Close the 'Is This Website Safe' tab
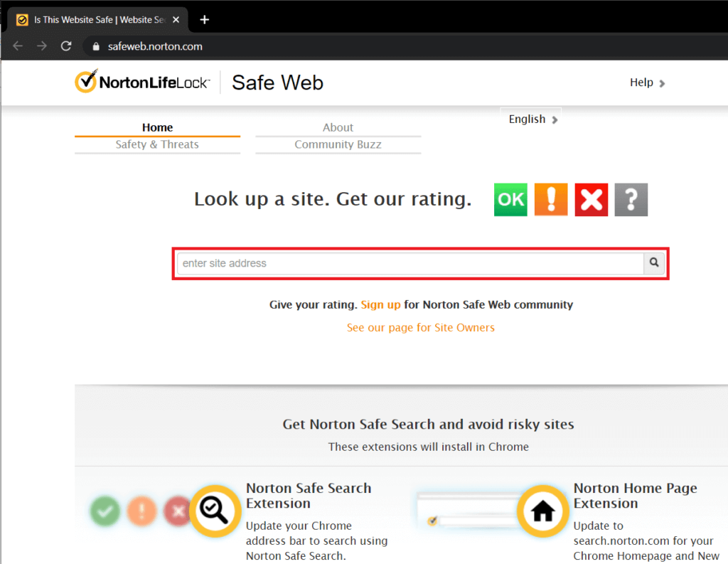This screenshot has height=564, width=728. [x=176, y=19]
